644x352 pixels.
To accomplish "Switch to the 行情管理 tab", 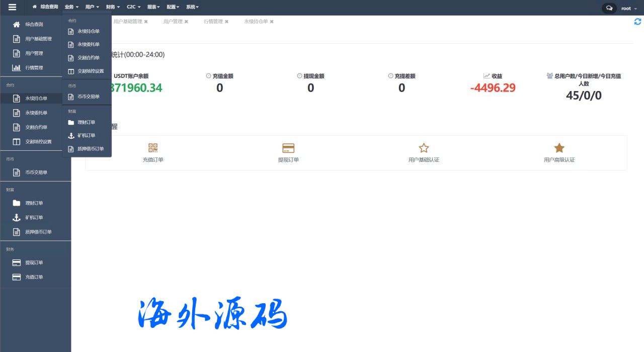I will pyautogui.click(x=213, y=22).
